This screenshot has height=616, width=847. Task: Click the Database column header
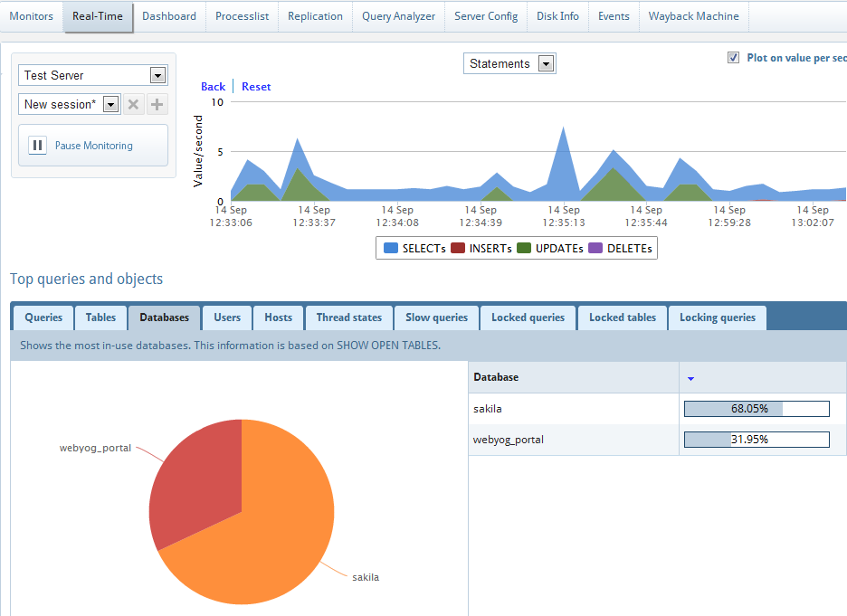(573, 377)
